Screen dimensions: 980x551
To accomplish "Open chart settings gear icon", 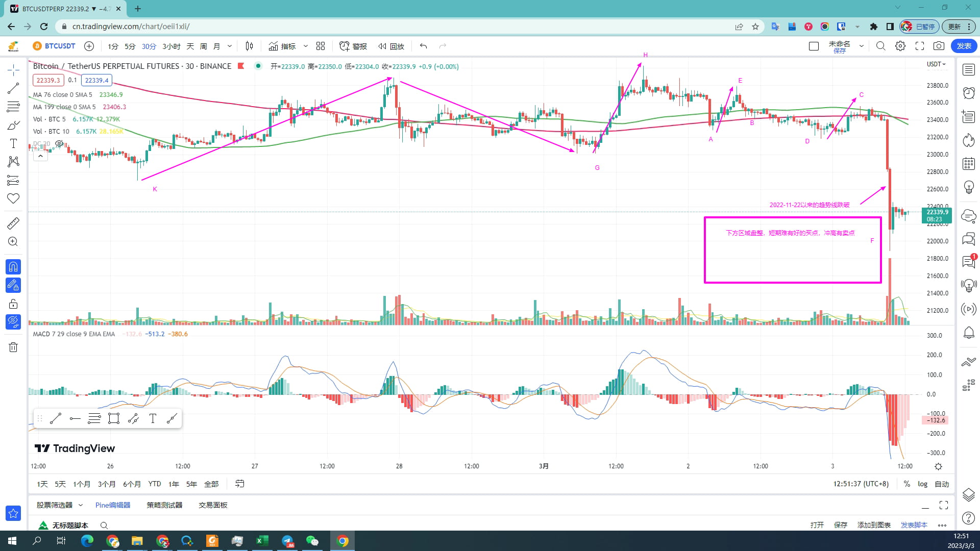I will click(900, 46).
